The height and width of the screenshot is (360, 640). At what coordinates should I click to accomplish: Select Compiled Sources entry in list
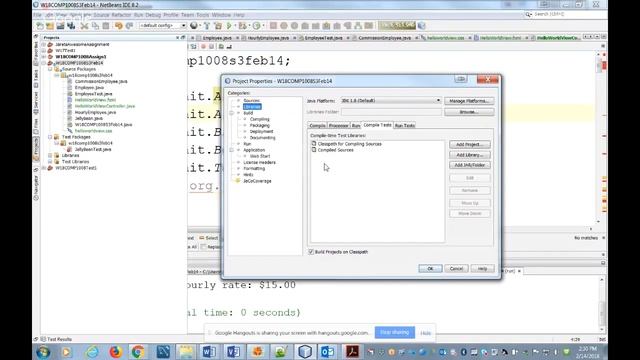point(335,150)
